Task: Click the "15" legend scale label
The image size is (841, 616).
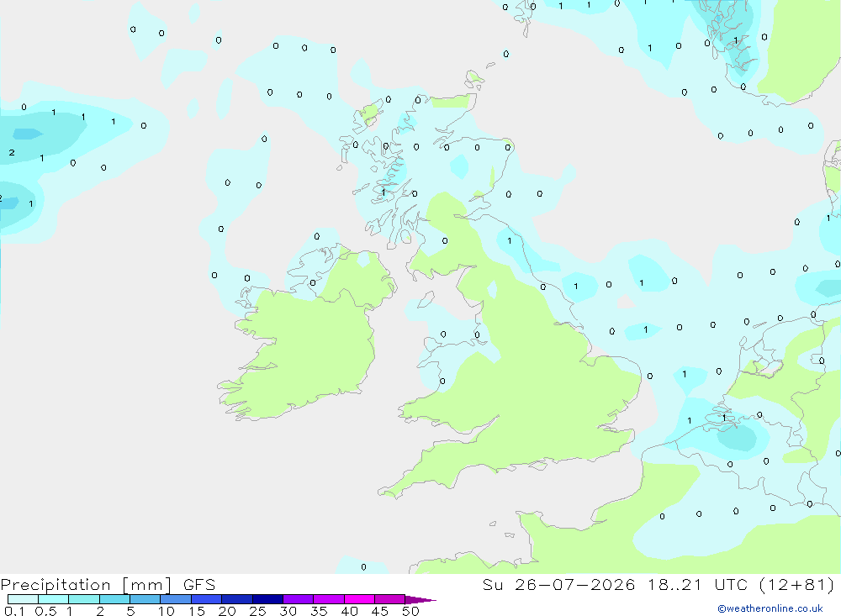Action: 196,611
